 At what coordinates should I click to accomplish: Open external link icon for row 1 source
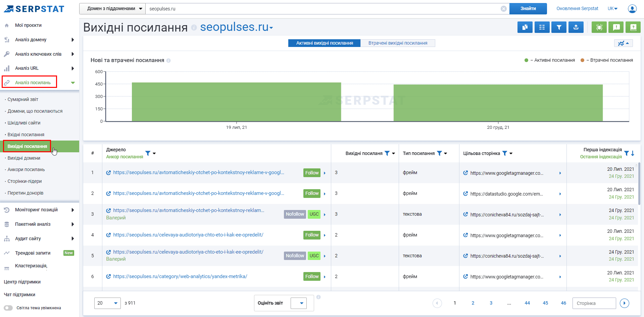coord(108,173)
